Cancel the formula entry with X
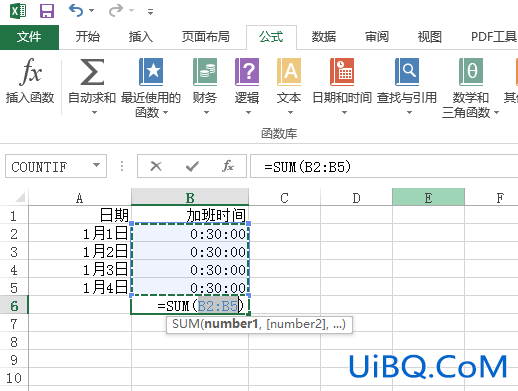518x391 pixels. tap(156, 166)
